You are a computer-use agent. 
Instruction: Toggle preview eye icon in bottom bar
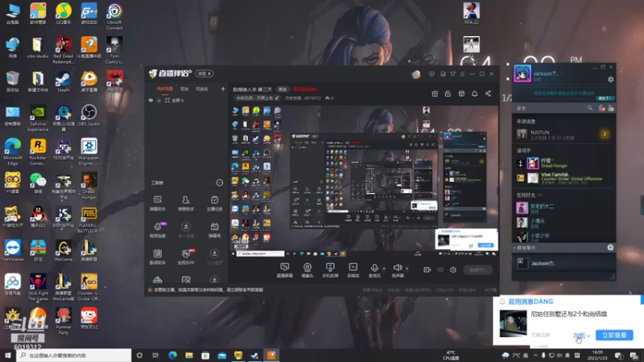[440, 269]
